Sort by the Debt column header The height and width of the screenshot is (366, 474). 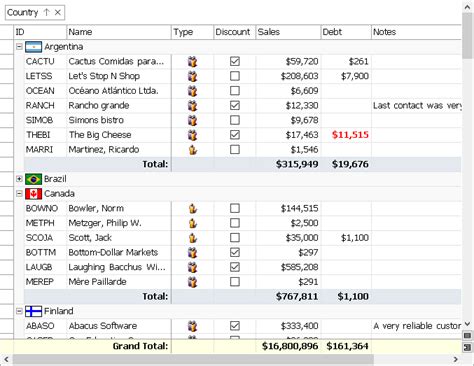[346, 32]
